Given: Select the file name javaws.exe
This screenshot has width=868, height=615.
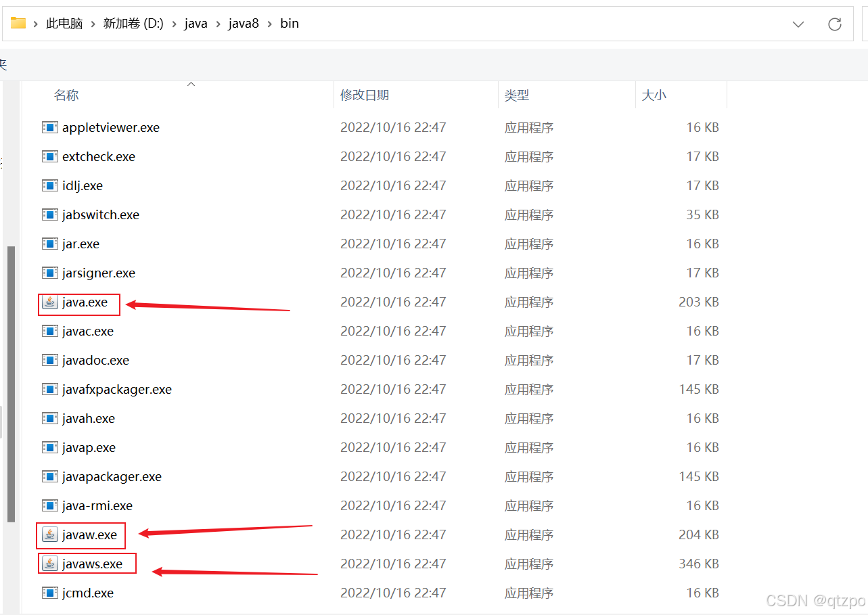Looking at the screenshot, I should point(92,564).
